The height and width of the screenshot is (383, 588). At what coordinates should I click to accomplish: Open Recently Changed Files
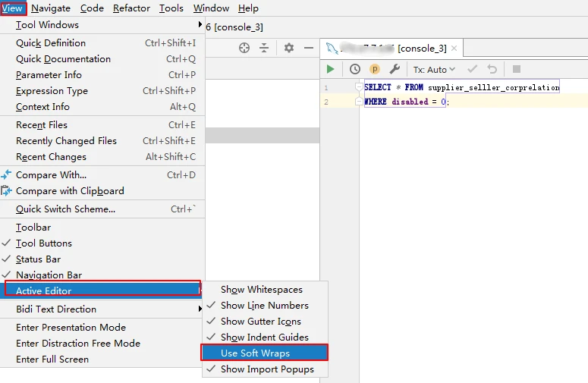coord(102,141)
